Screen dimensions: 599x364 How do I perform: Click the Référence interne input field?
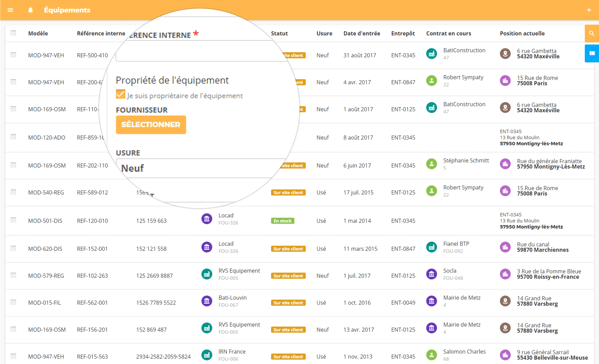tap(202, 51)
